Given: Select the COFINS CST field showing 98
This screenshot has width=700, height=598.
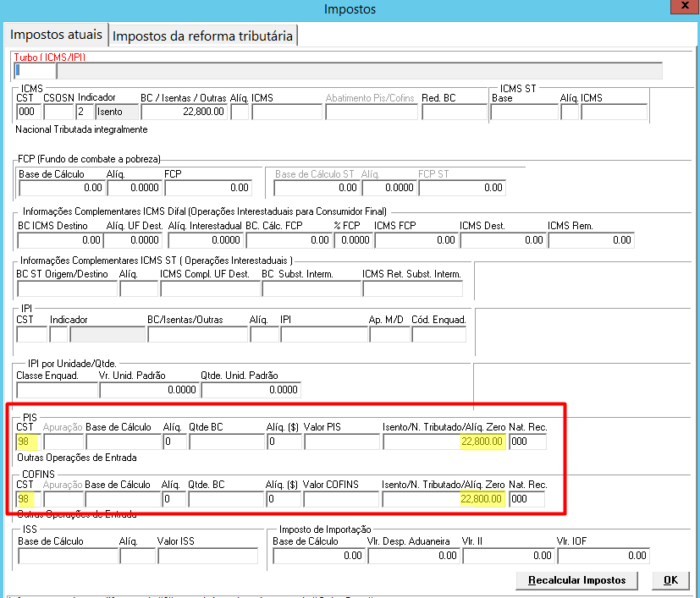Looking at the screenshot, I should point(28,499).
